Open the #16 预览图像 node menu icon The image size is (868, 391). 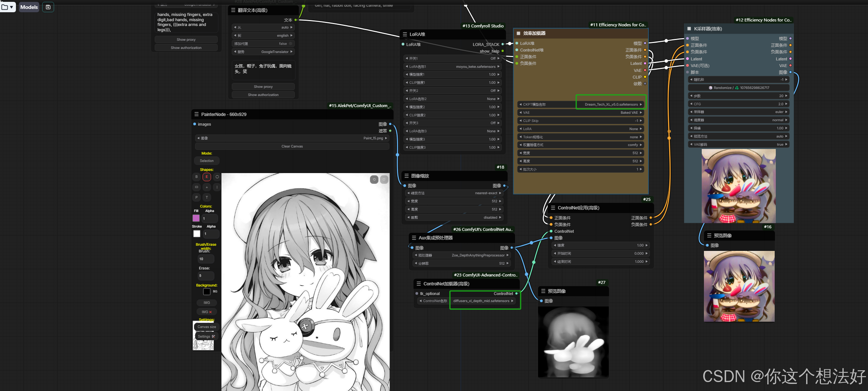(709, 235)
